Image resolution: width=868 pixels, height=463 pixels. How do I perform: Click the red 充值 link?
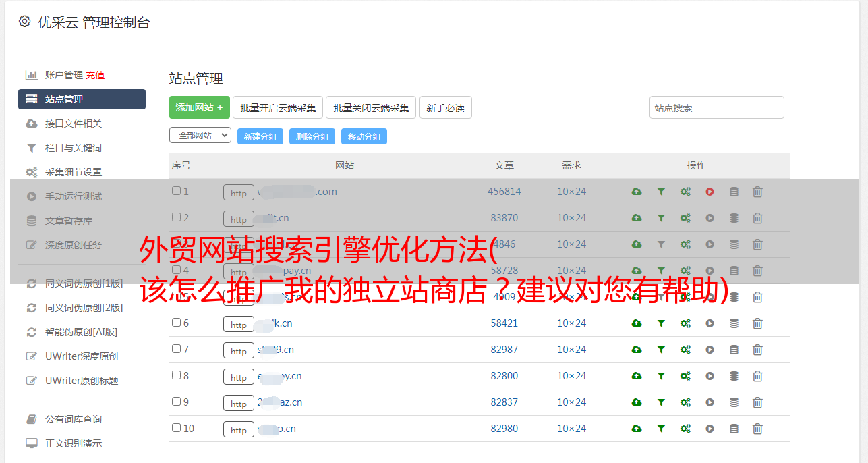pos(95,75)
